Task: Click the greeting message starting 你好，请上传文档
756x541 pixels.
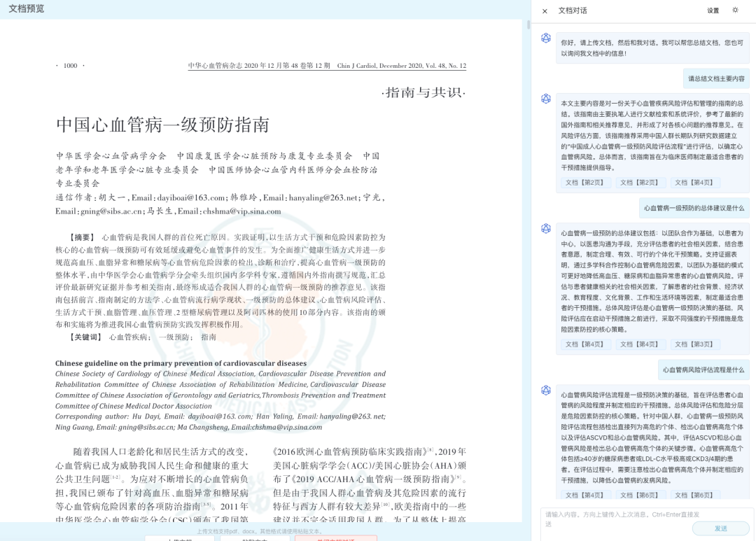Action: point(652,48)
